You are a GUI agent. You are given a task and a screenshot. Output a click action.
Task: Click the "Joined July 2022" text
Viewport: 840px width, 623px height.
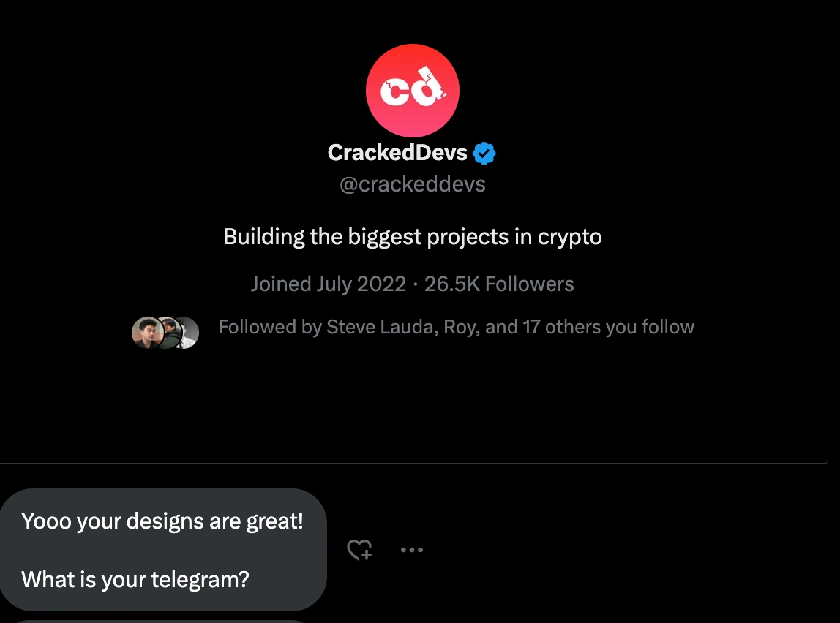(x=328, y=284)
